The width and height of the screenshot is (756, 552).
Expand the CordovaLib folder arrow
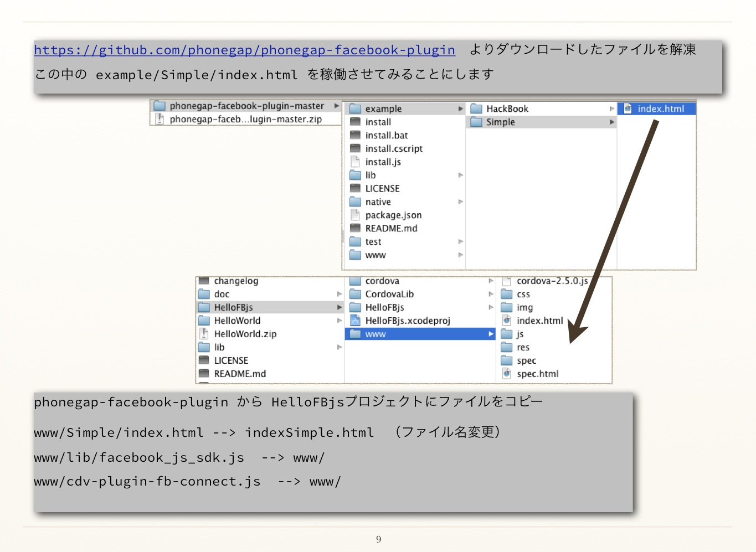point(491,294)
